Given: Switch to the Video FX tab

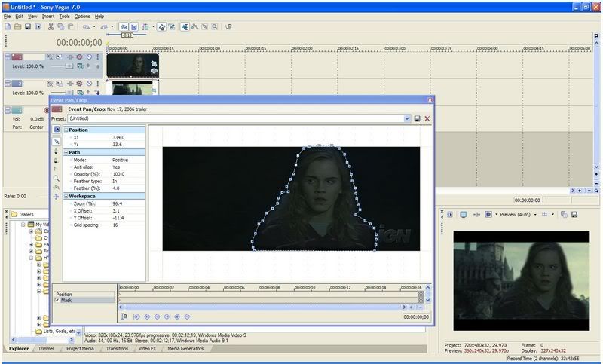Looking at the screenshot, I should point(147,349).
